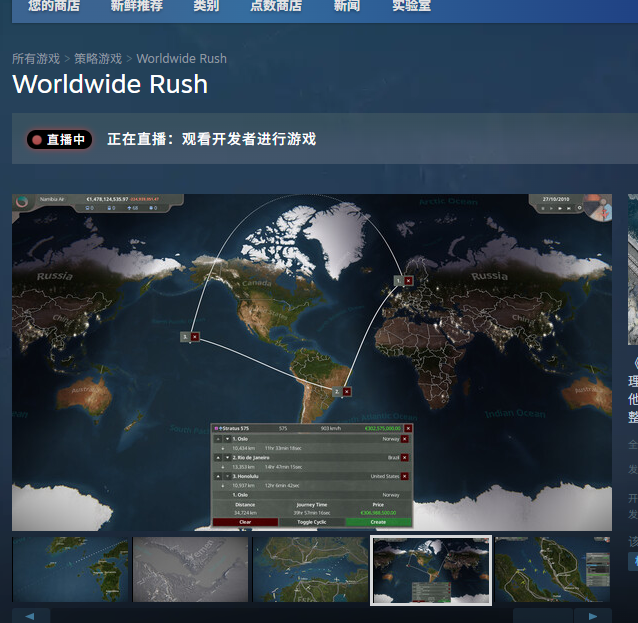This screenshot has width=638, height=623.
Task: Click the red 直播中 live badge
Action: click(x=59, y=140)
